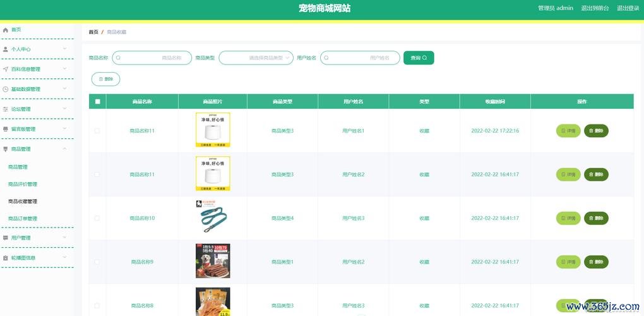This screenshot has height=316, width=644.
Task: Open 详情 for 商品名称10
Action: [x=568, y=218]
